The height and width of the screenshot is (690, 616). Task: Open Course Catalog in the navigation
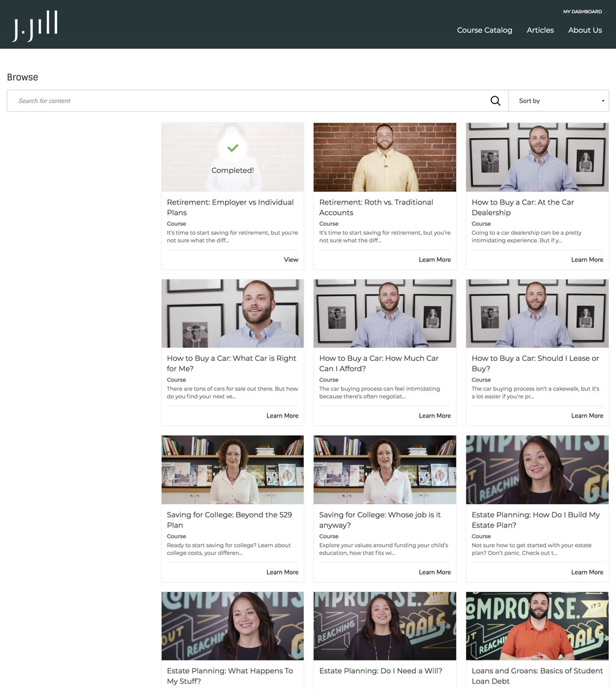[484, 30]
